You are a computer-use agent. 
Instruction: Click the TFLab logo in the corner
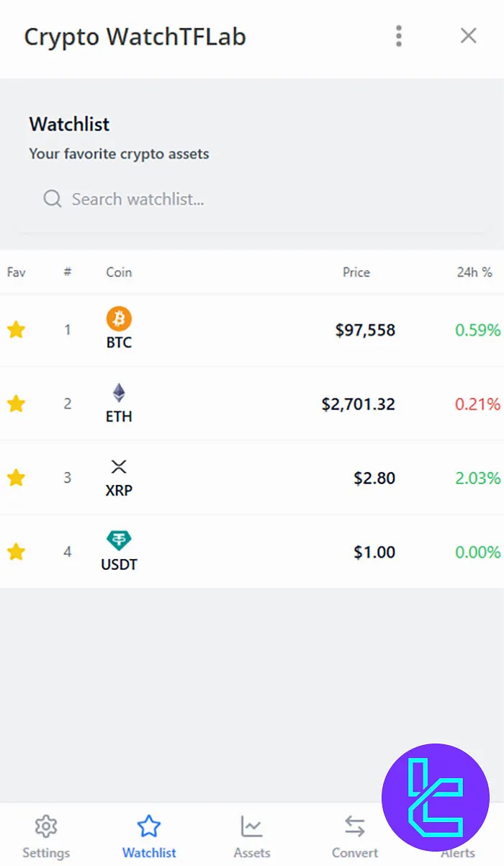[435, 796]
